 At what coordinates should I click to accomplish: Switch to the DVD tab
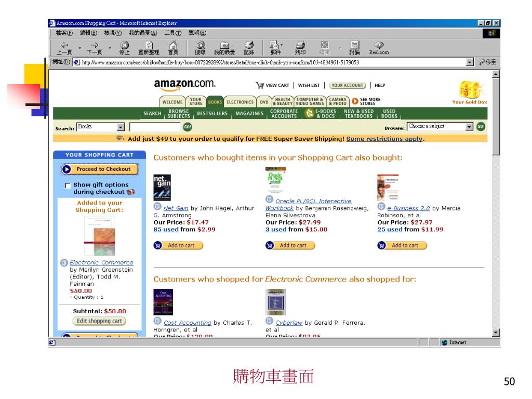264,102
